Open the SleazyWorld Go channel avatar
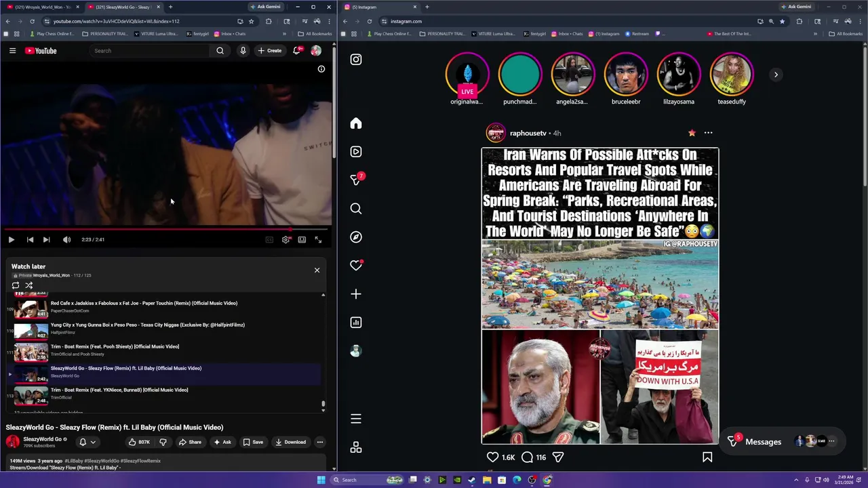868x488 pixels. click(13, 442)
